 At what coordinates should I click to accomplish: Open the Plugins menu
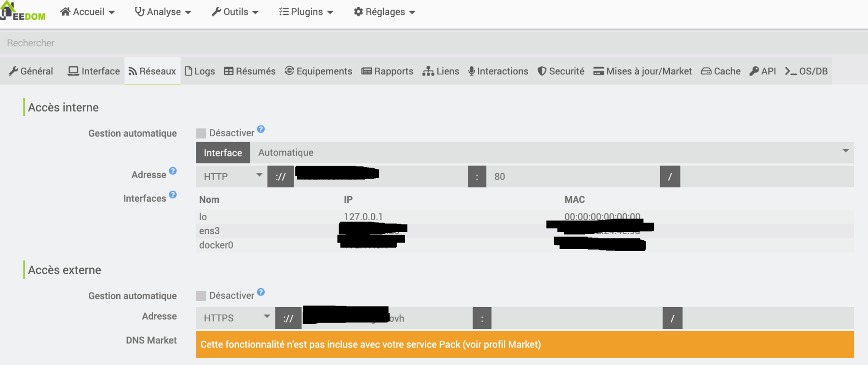[306, 12]
